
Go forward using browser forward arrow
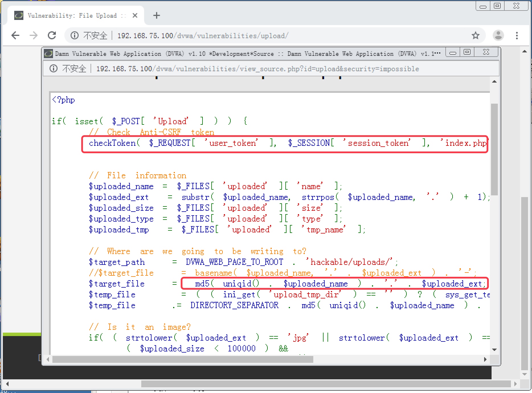pyautogui.click(x=34, y=36)
